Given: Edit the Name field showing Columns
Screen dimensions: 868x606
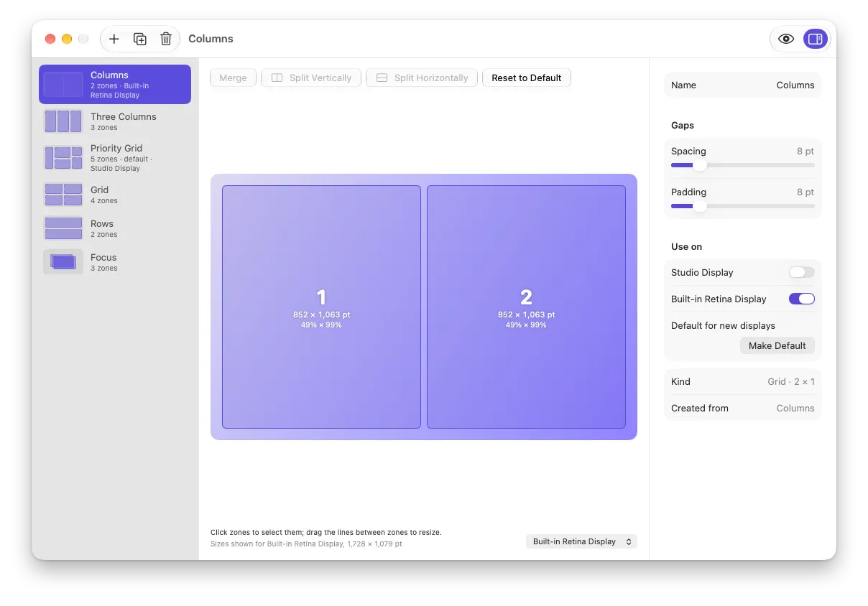Looking at the screenshot, I should (x=743, y=85).
